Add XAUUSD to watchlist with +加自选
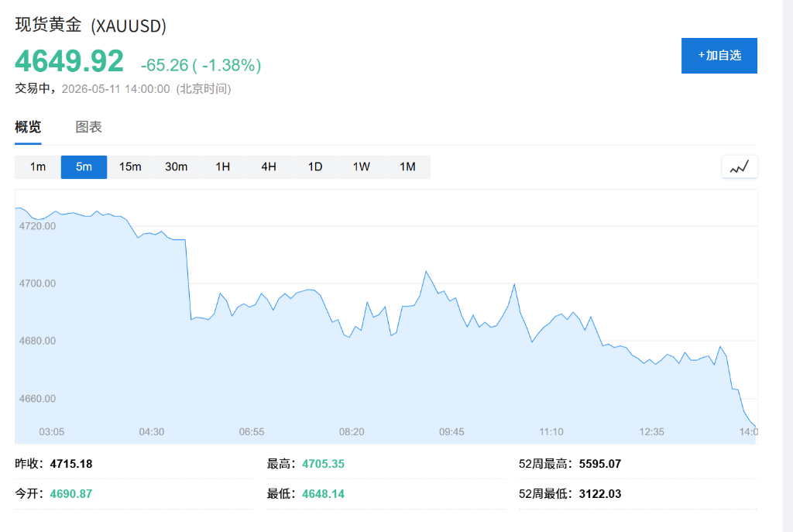 coord(719,56)
